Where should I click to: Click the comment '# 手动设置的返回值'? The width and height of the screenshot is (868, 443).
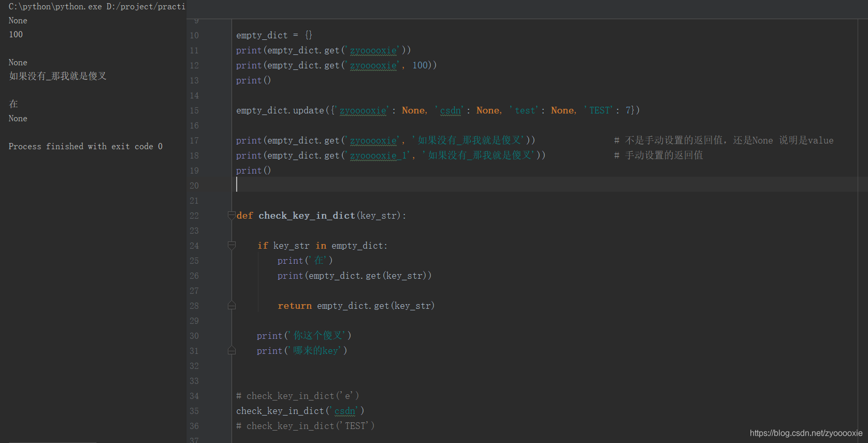point(658,155)
